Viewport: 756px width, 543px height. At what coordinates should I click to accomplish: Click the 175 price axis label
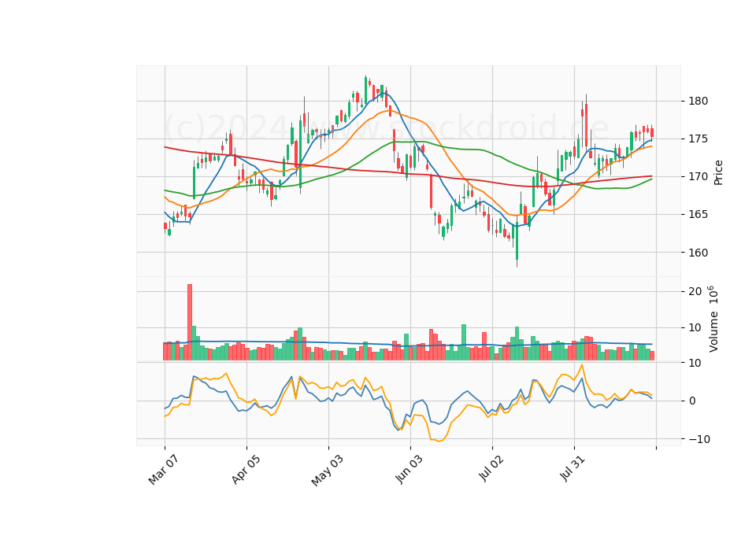(699, 139)
